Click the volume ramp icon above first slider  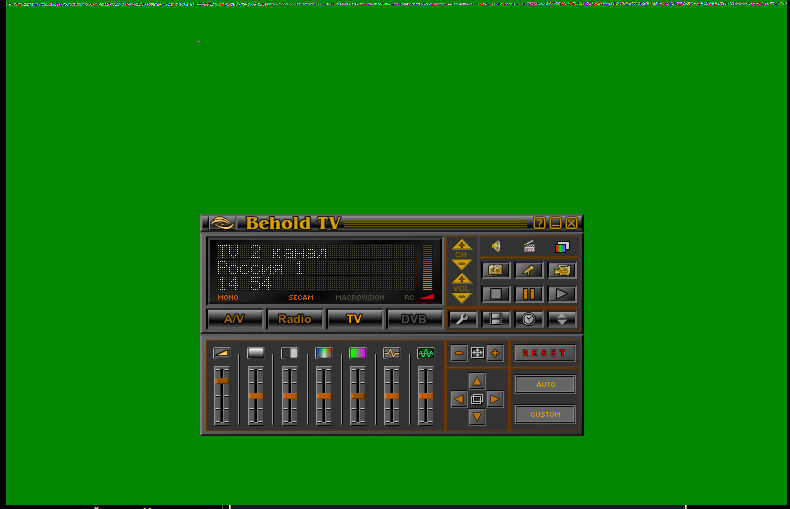[x=222, y=353]
